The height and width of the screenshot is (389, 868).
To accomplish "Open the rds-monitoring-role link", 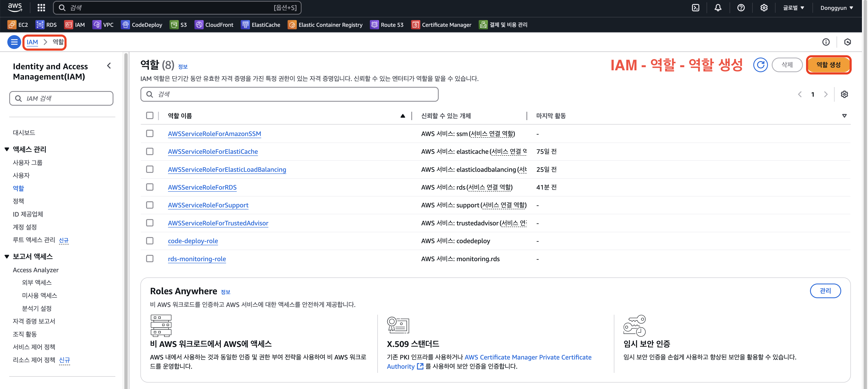I will (x=197, y=259).
